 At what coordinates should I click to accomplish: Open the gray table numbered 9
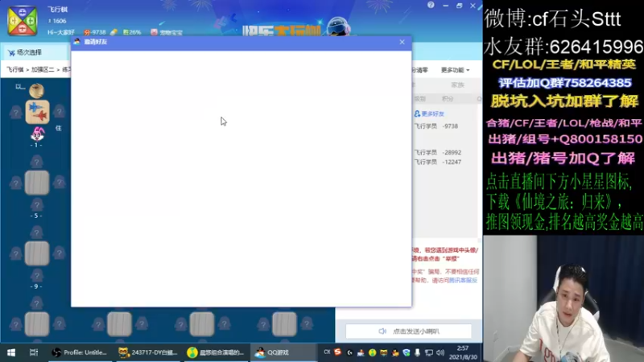coord(37,253)
